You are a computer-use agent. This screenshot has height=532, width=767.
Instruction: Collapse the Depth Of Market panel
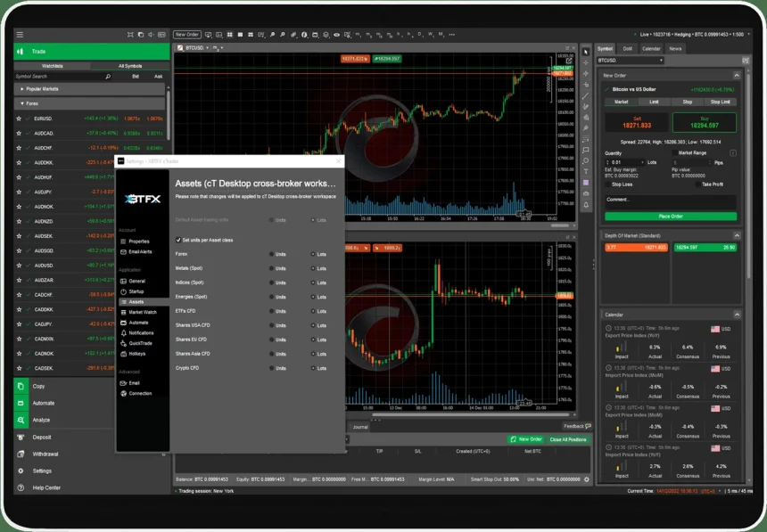pyautogui.click(x=736, y=235)
